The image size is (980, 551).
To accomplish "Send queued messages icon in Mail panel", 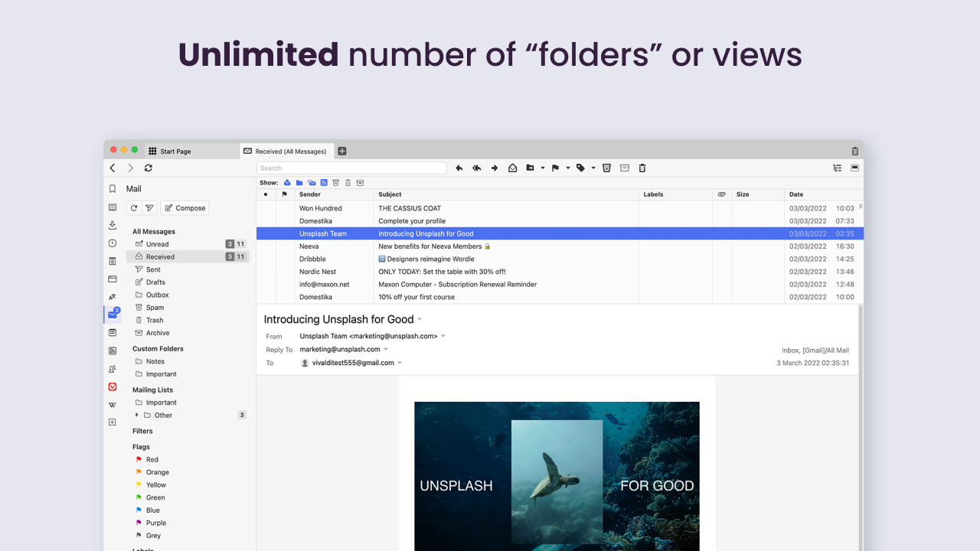I will click(149, 207).
